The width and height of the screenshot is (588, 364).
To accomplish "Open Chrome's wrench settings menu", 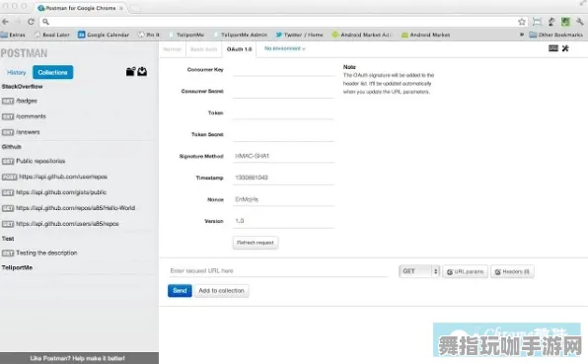I will [580, 22].
